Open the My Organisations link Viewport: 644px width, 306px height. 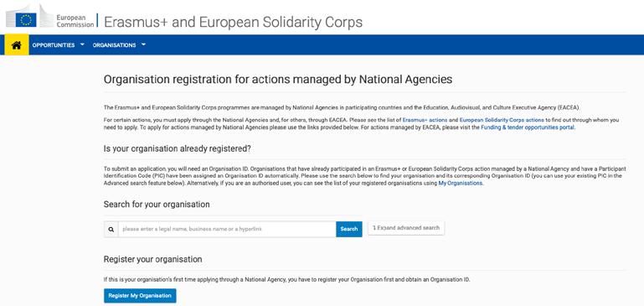point(461,184)
